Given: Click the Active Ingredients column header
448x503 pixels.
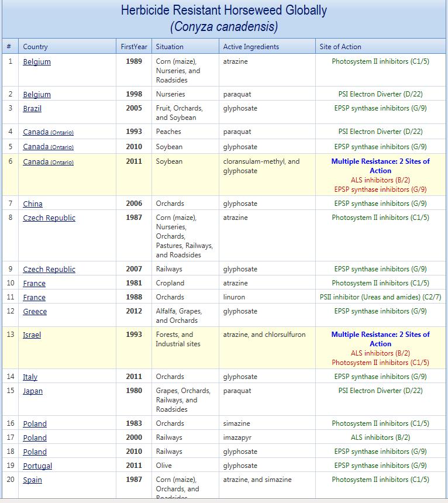Looking at the screenshot, I should point(251,47).
